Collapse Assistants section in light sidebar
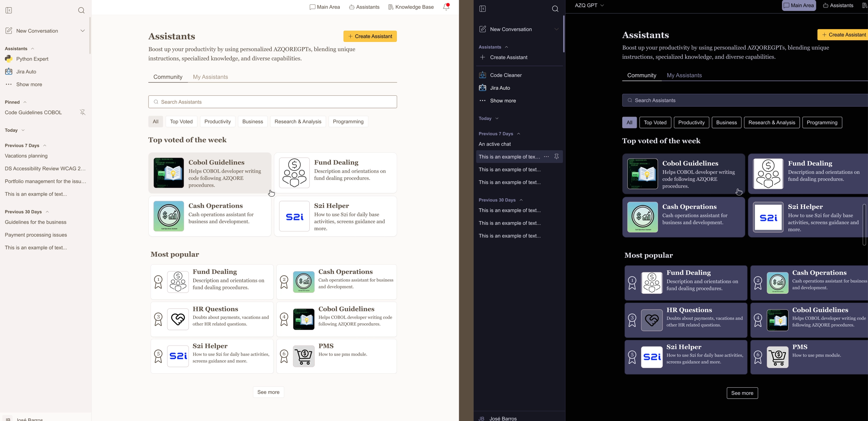 click(x=33, y=49)
